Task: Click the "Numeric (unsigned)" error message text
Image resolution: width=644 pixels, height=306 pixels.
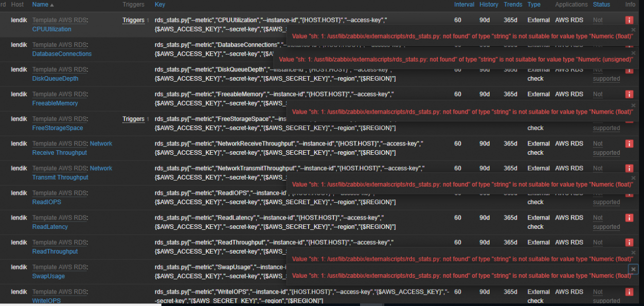Action: pyautogui.click(x=456, y=60)
